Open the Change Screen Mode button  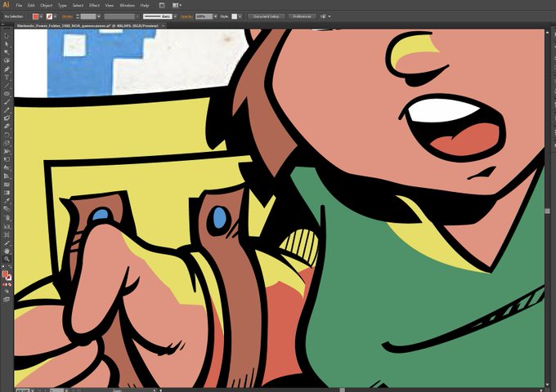click(x=7, y=300)
